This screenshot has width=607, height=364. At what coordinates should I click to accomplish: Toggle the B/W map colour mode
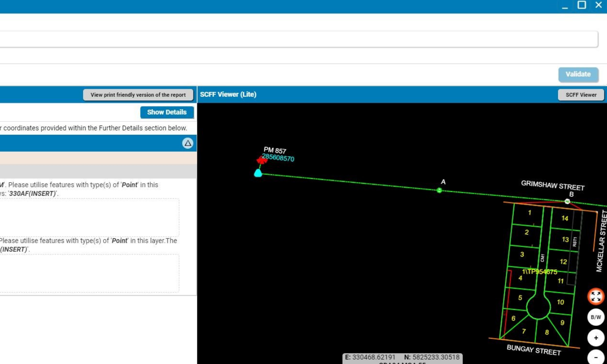tap(596, 317)
